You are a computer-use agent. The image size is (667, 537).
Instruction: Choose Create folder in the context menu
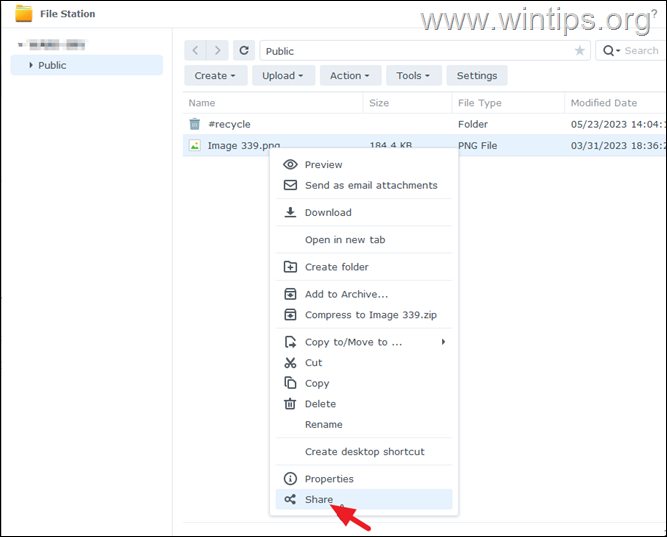coord(364,267)
